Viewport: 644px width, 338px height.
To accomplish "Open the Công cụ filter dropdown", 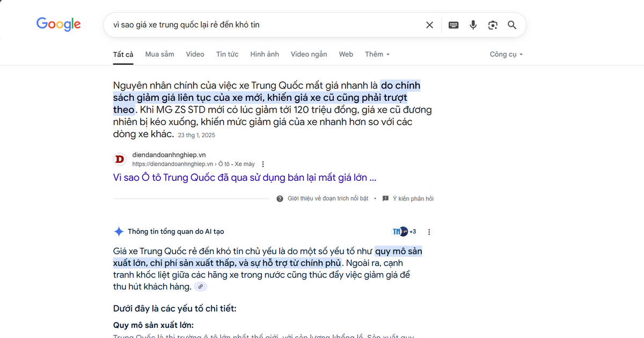I will [505, 54].
